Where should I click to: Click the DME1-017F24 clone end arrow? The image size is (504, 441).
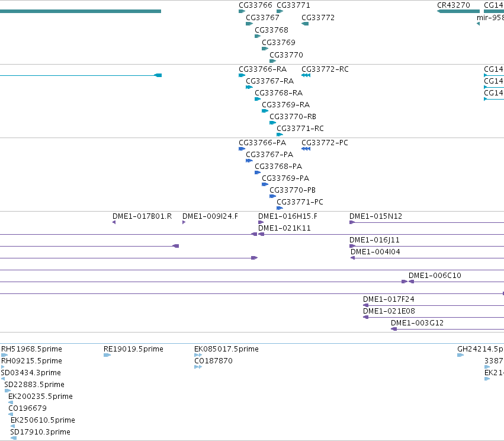point(366,305)
